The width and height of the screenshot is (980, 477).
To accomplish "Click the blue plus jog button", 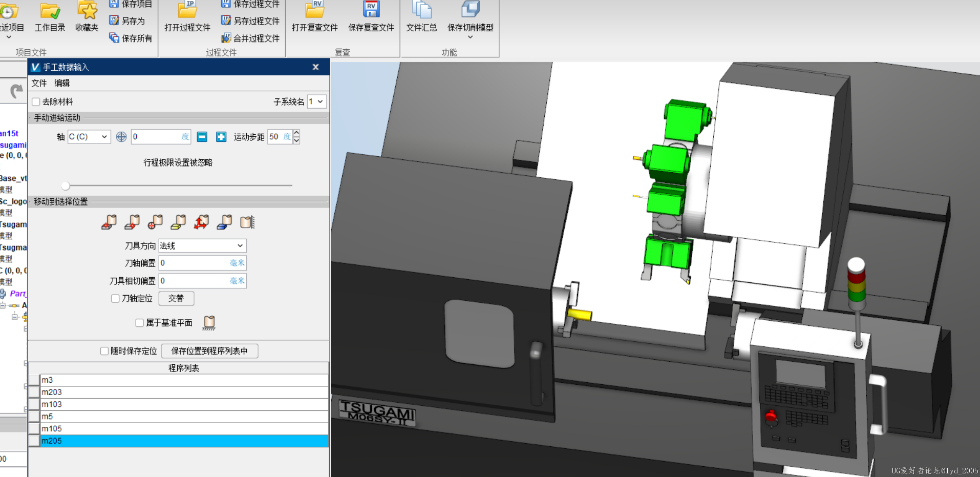I will [x=221, y=137].
